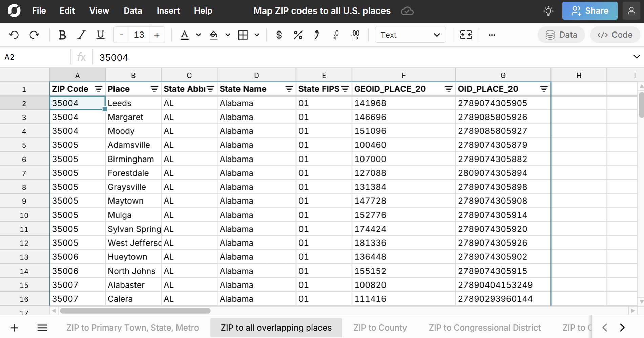Apply currency format to the selection

(x=279, y=35)
